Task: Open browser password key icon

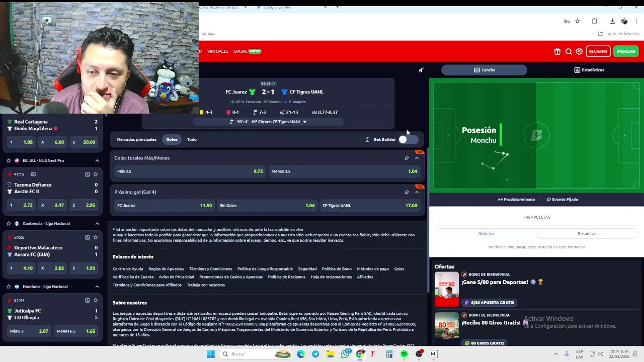Action: [567, 21]
